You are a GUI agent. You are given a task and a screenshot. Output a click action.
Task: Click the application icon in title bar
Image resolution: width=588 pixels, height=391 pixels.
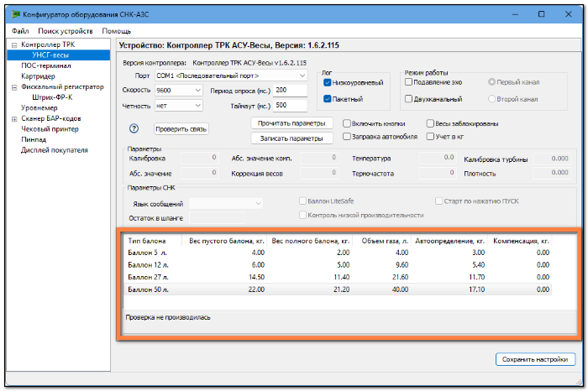(16, 14)
